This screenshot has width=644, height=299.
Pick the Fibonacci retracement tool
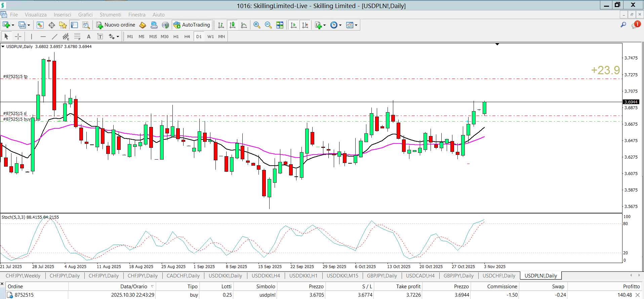[x=77, y=37]
